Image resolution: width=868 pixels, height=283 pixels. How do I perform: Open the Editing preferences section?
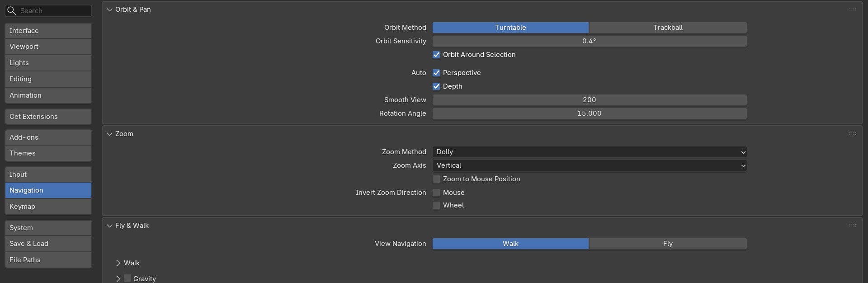(x=48, y=79)
